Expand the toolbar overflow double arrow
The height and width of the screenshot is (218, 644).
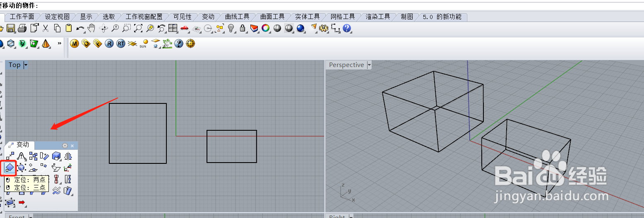[x=59, y=43]
